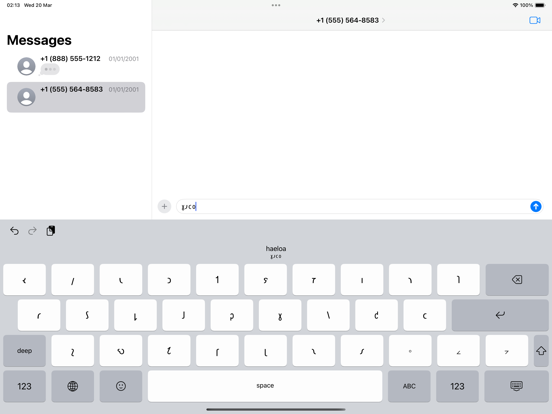
Task: Open contact details chevron in the conversation header
Action: 383,20
